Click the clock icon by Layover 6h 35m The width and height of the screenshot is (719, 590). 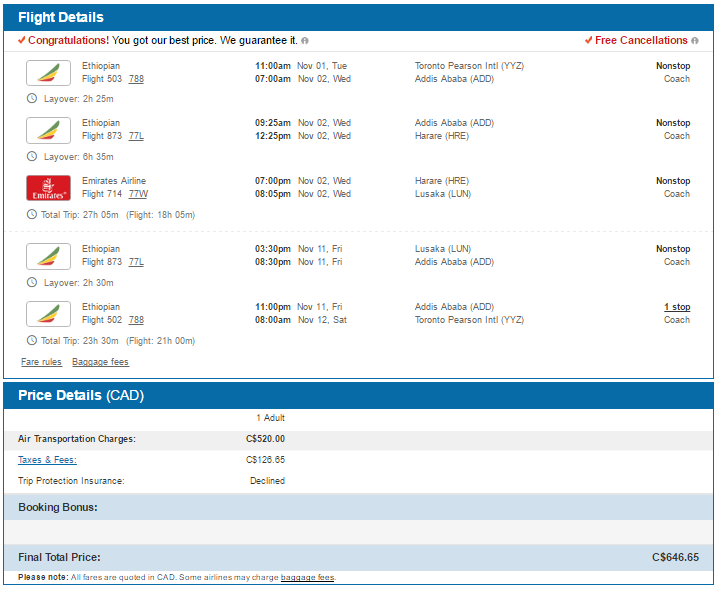(x=32, y=156)
